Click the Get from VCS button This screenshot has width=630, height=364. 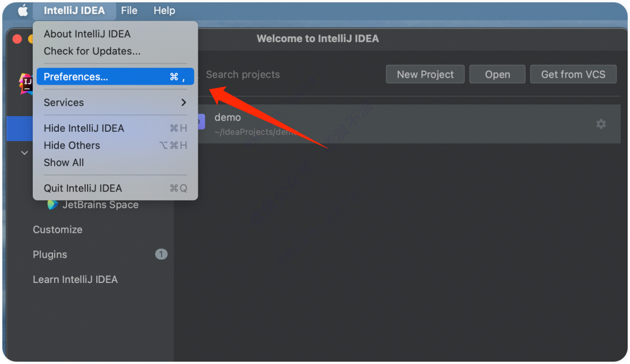point(573,74)
